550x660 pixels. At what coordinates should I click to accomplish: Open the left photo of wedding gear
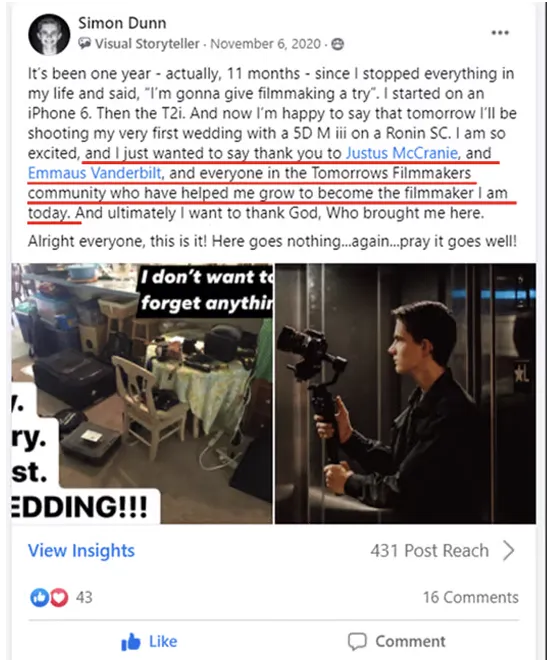(x=142, y=394)
